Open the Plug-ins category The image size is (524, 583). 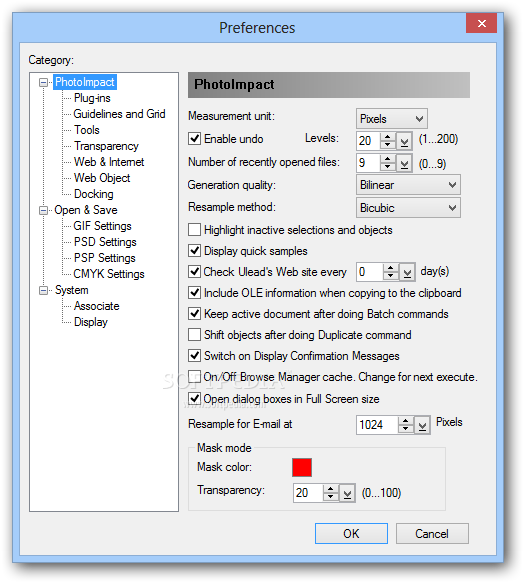(x=92, y=98)
